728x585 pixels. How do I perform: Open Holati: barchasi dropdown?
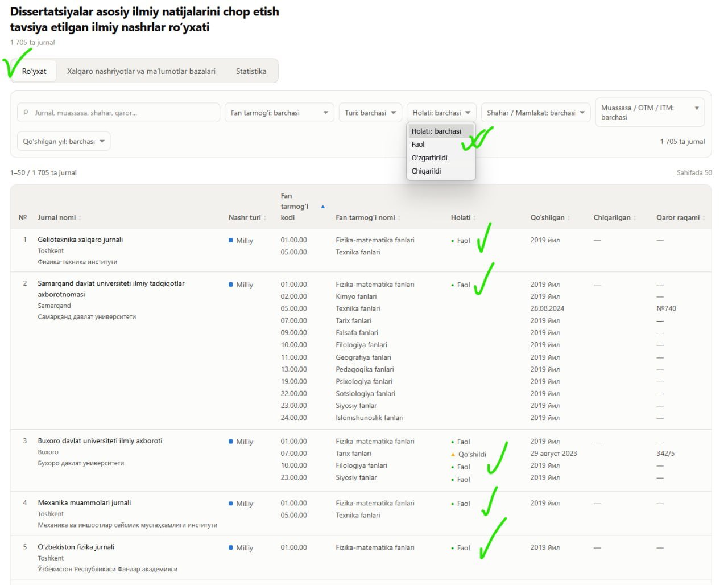(441, 113)
